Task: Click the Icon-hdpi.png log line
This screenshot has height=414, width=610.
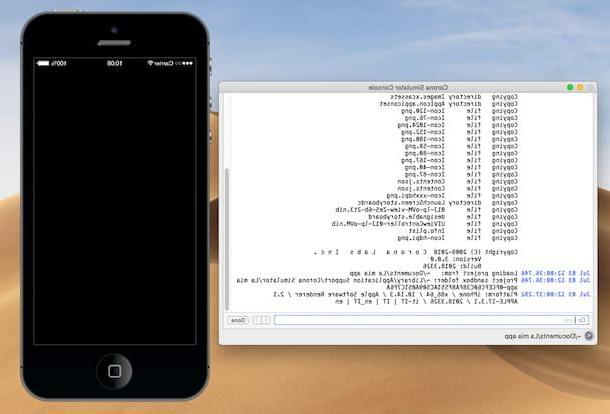Action: [x=458, y=238]
